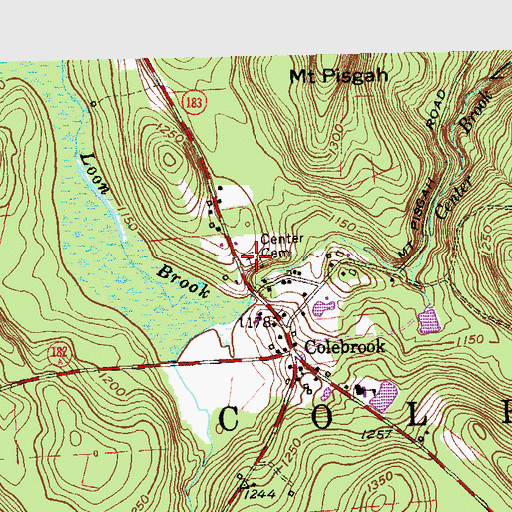
Task: Click the '1350' contour label
Action: pos(381,483)
